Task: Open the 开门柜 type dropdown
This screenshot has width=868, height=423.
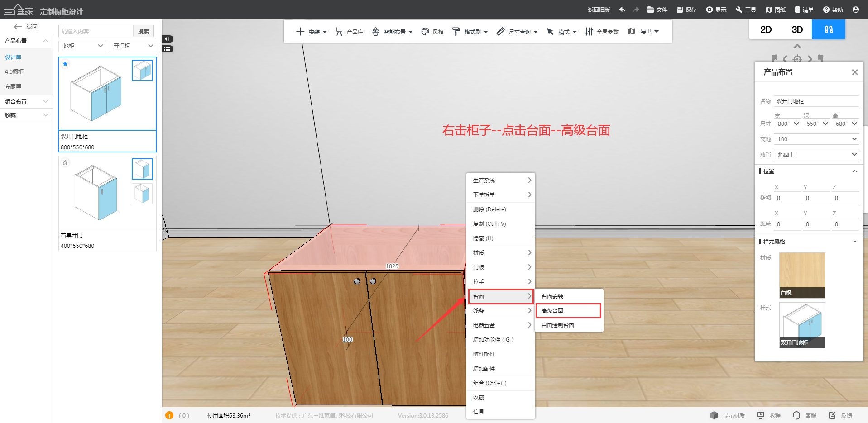Action: pos(132,46)
